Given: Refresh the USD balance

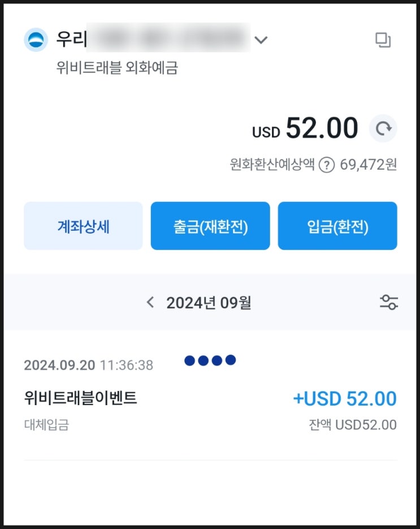Looking at the screenshot, I should (x=383, y=128).
